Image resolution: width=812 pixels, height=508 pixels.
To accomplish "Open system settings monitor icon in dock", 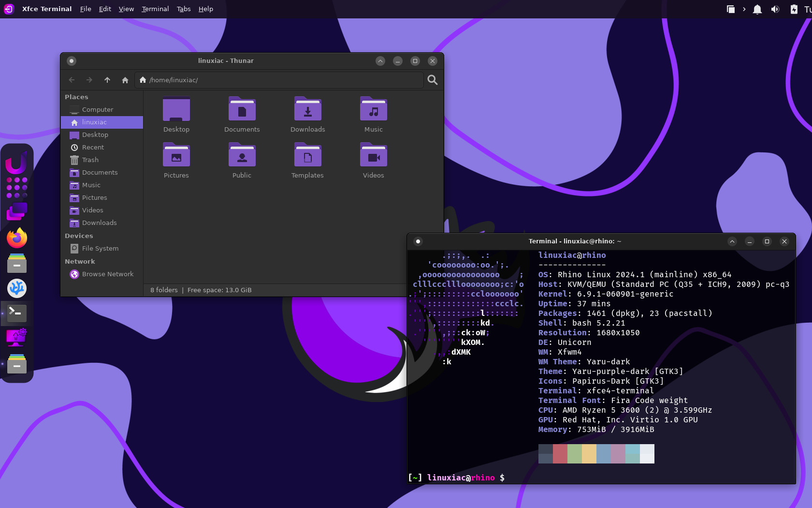I will [17, 338].
